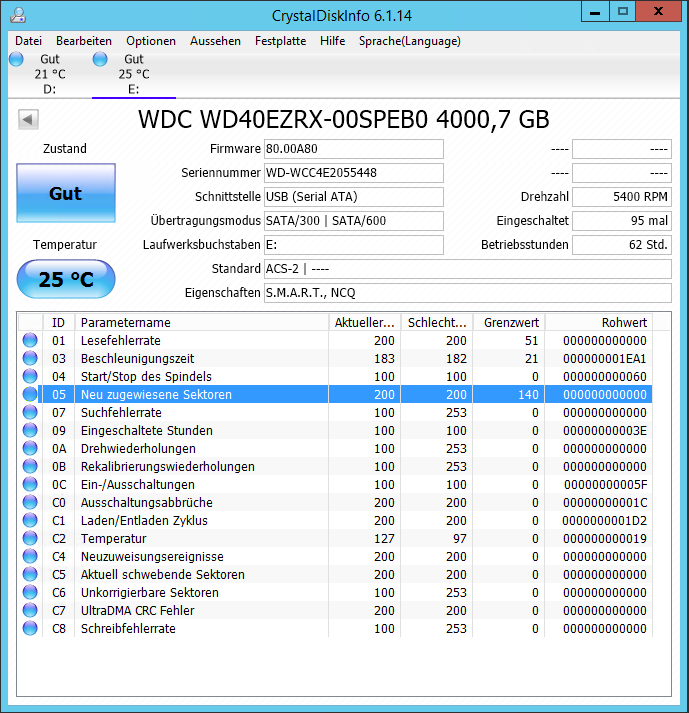Select the Eingeschaltete Stunden parameter name
The width and height of the screenshot is (689, 713).
click(146, 431)
